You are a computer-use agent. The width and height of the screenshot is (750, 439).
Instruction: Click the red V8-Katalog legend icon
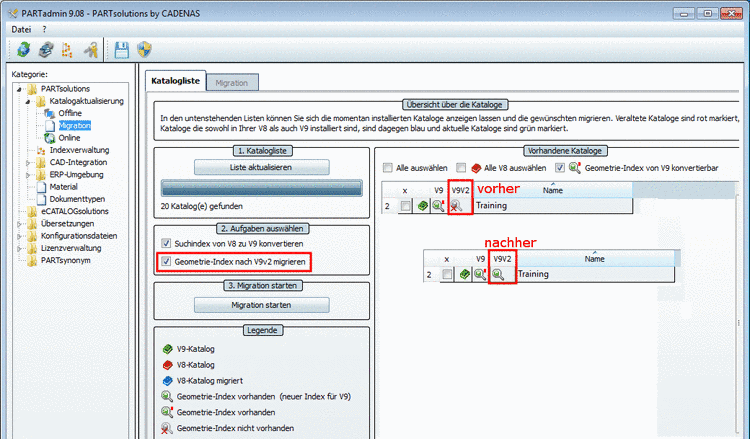[167, 365]
